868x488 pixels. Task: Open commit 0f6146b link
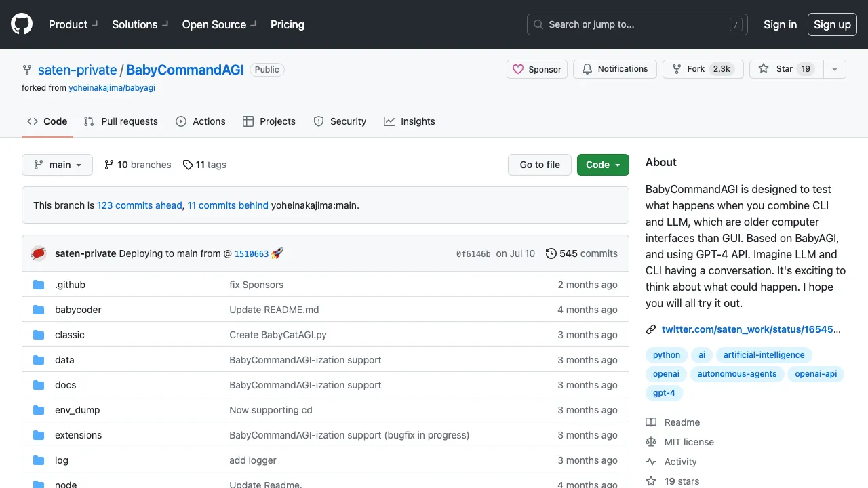(473, 254)
